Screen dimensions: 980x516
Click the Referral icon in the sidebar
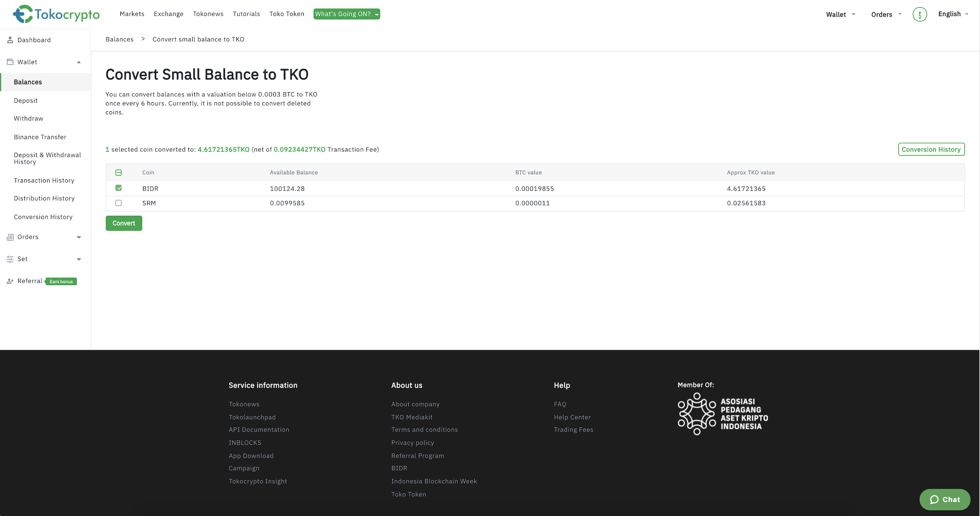[x=10, y=281]
